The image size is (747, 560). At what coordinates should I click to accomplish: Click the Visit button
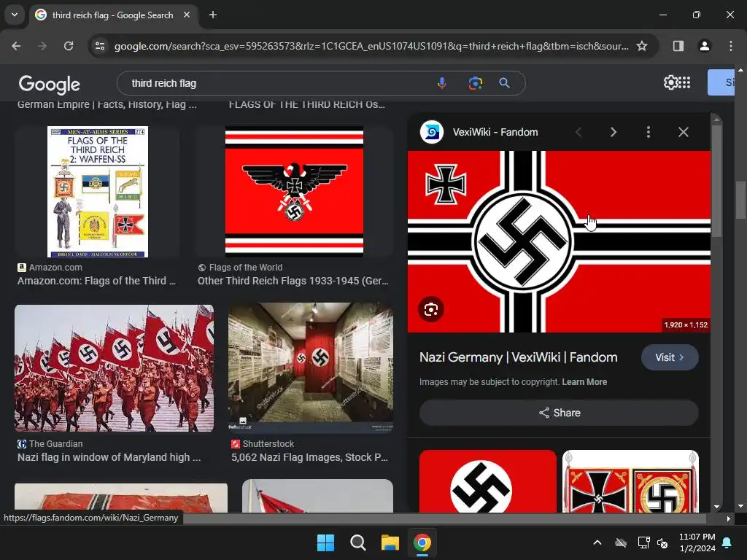click(670, 357)
